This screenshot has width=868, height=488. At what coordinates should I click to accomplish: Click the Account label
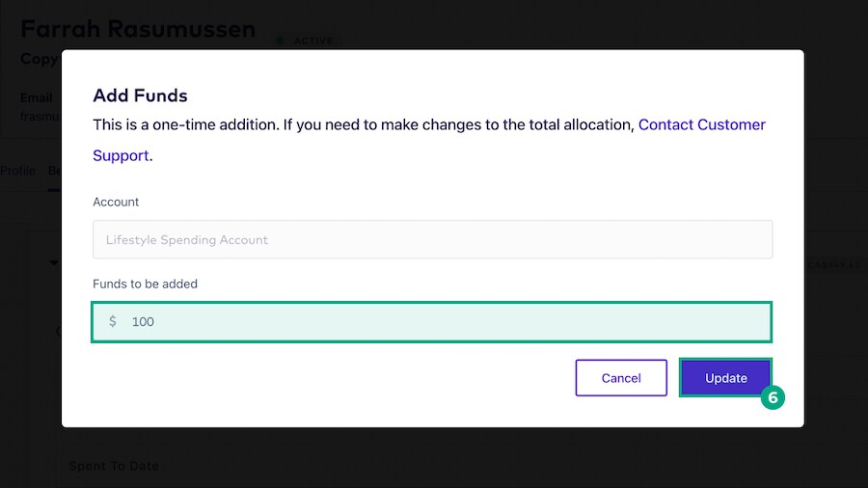116,202
